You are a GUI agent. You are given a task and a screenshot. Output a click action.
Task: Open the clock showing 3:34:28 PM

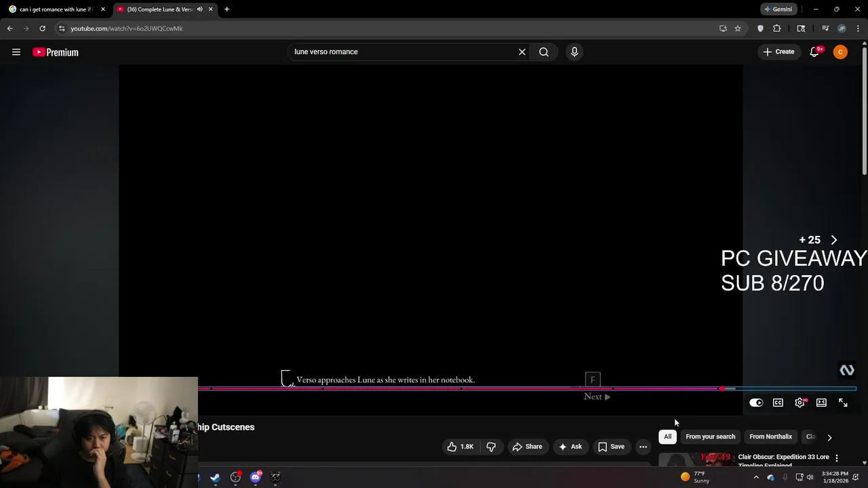click(x=835, y=477)
